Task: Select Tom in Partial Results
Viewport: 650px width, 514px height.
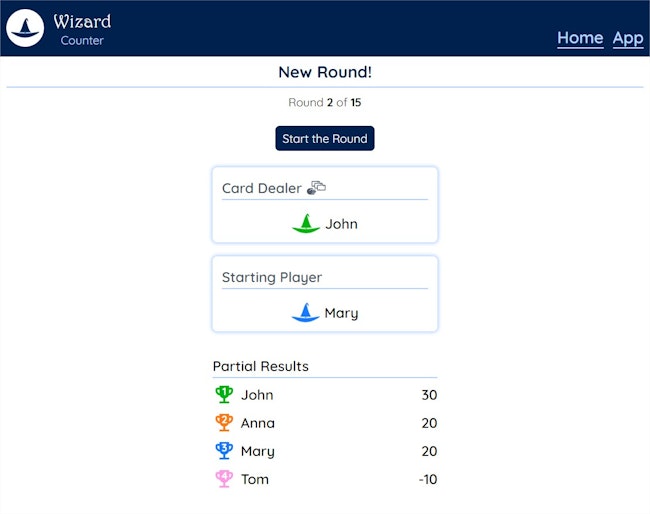Action: (255, 479)
